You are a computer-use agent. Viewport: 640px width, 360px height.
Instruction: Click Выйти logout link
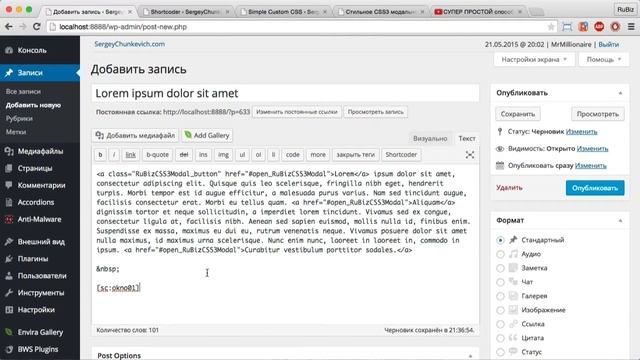click(x=609, y=44)
